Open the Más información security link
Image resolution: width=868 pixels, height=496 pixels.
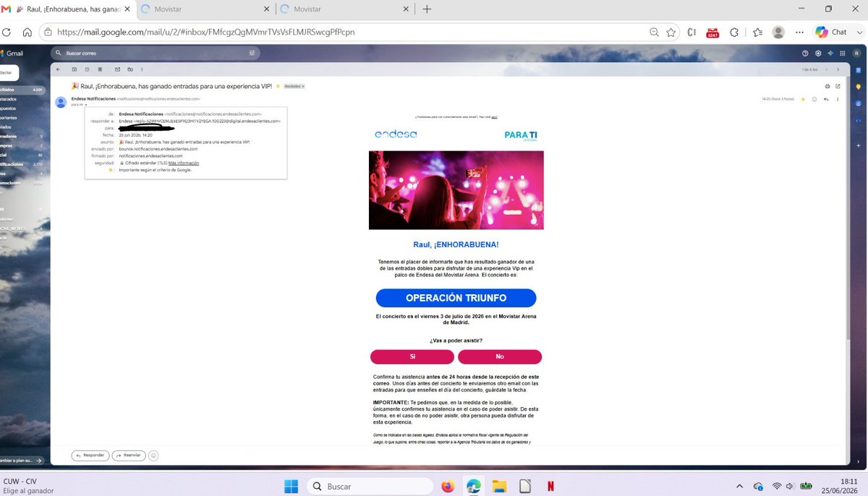184,163
